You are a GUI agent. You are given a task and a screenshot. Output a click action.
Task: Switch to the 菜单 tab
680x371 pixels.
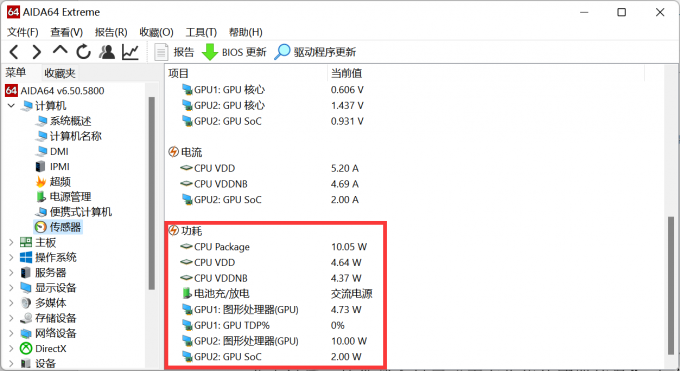point(16,72)
